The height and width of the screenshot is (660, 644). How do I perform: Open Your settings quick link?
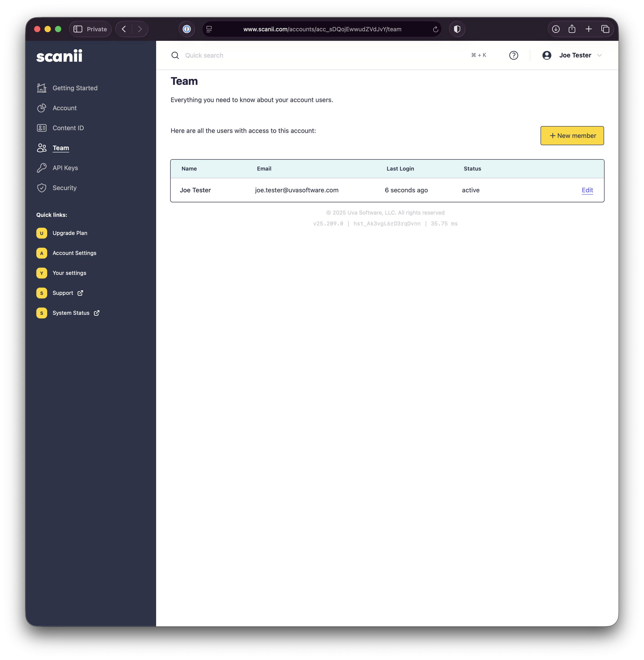coord(69,273)
